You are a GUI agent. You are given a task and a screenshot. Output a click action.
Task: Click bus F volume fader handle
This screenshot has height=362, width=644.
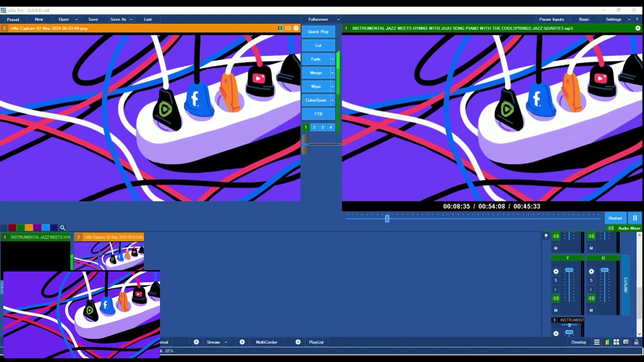pyautogui.click(x=569, y=270)
